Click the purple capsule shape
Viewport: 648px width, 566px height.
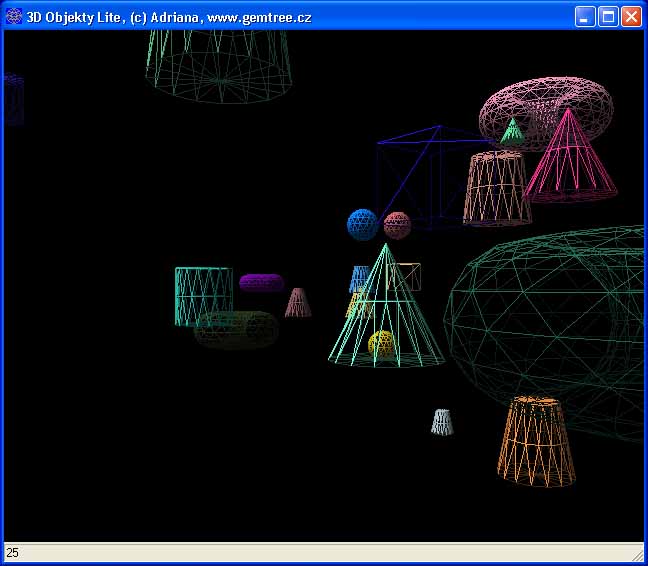[261, 282]
